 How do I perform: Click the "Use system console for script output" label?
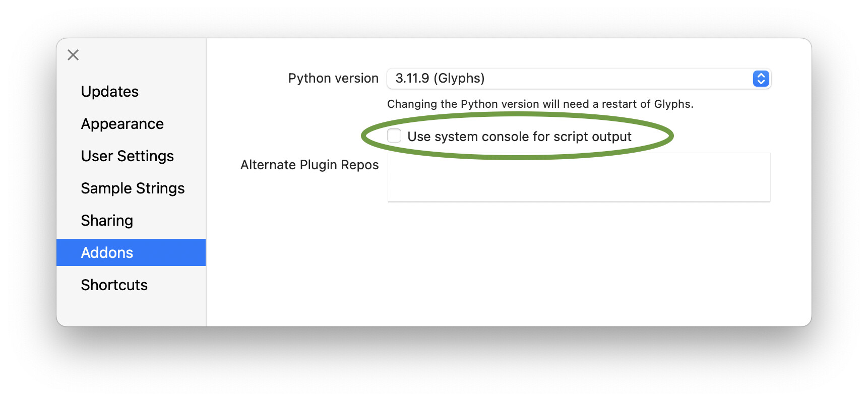(519, 137)
